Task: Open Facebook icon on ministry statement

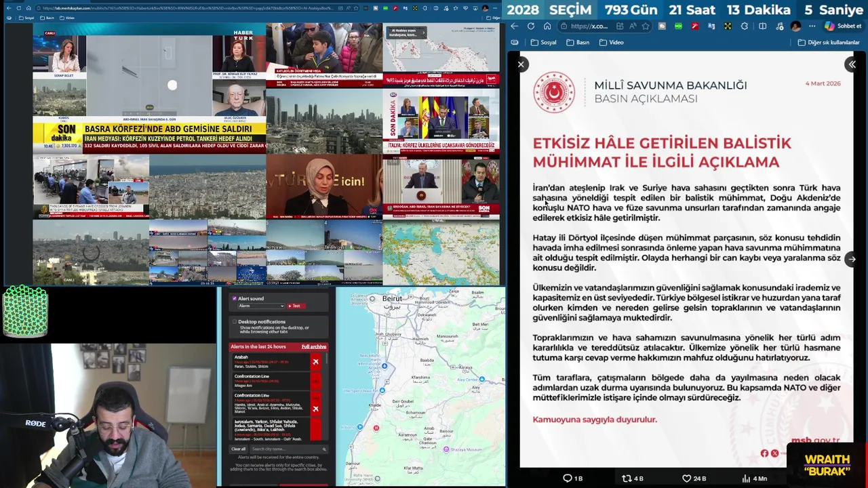Action: tap(764, 453)
